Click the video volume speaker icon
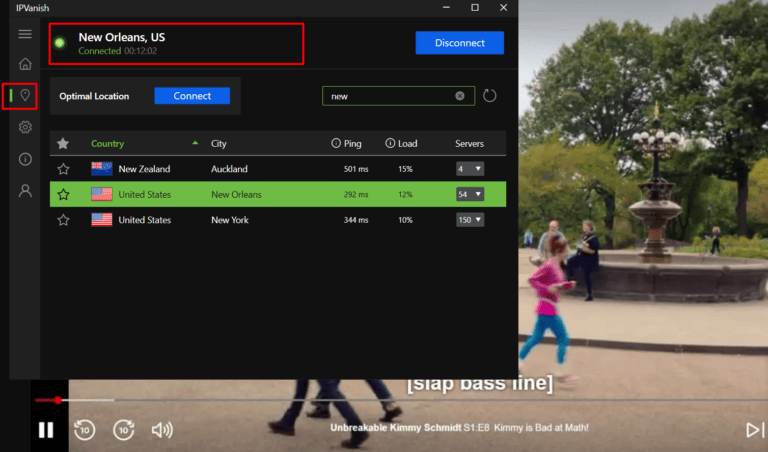This screenshot has height=452, width=768. (162, 430)
